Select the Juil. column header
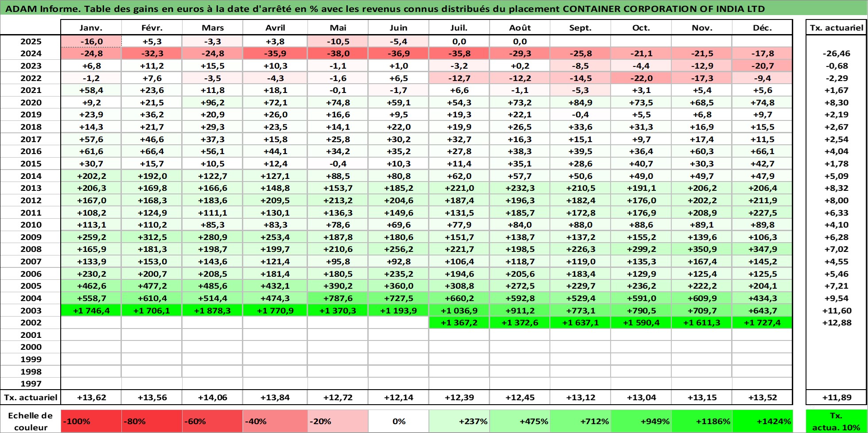 (459, 27)
